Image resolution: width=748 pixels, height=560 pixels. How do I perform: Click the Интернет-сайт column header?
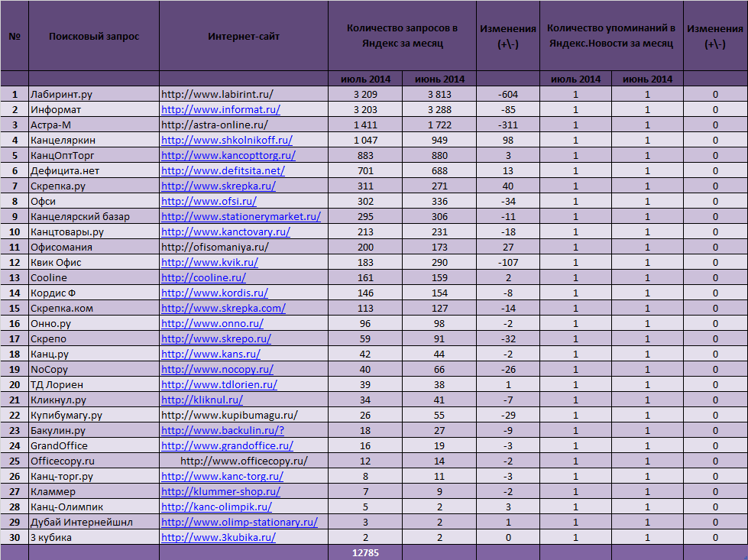[244, 36]
